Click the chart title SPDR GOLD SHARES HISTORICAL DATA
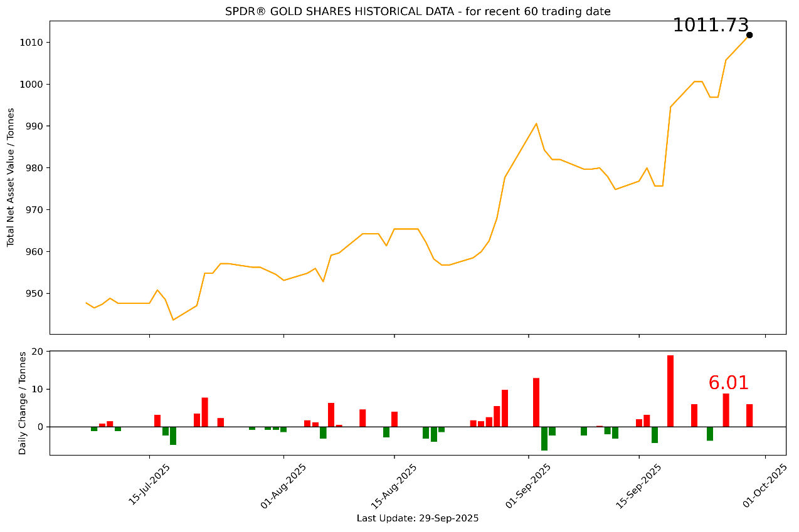 click(x=418, y=11)
